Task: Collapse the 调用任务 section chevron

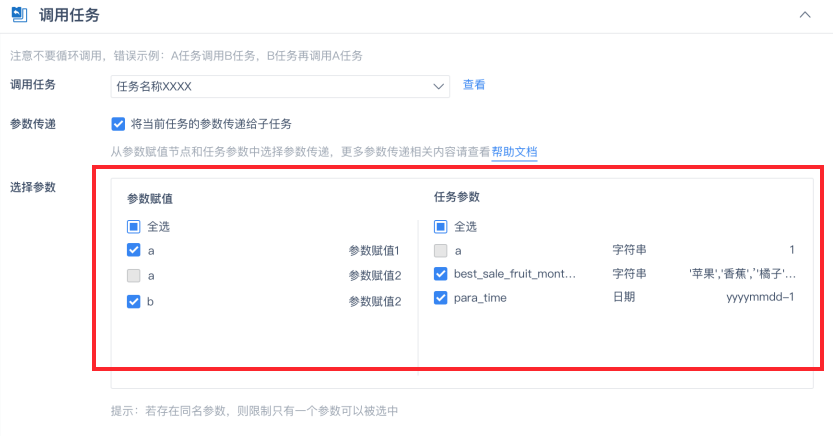Action: click(x=805, y=15)
